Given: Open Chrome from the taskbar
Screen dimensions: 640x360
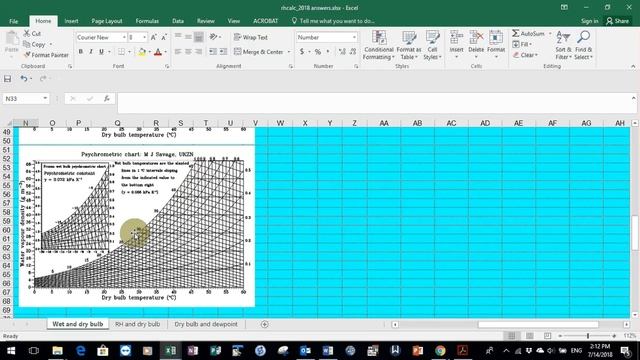Looking at the screenshot, I should click(440, 351).
